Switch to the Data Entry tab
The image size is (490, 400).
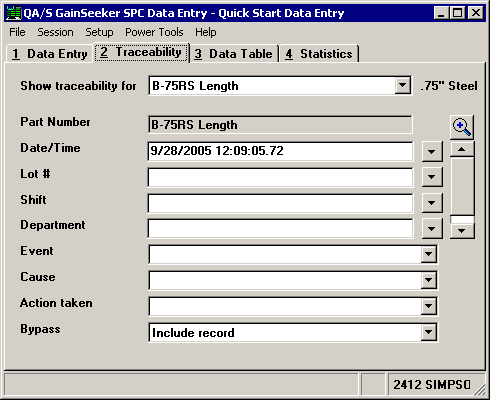point(49,54)
